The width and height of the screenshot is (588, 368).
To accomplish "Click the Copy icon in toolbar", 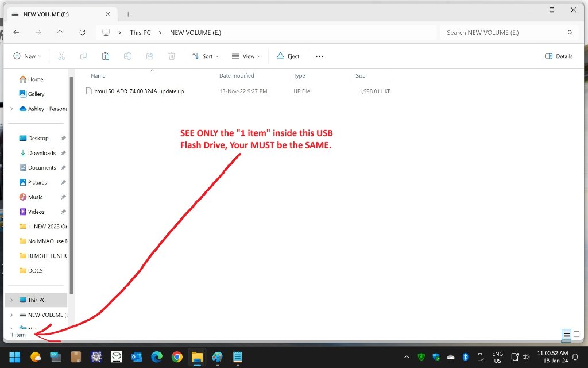I will tap(84, 56).
